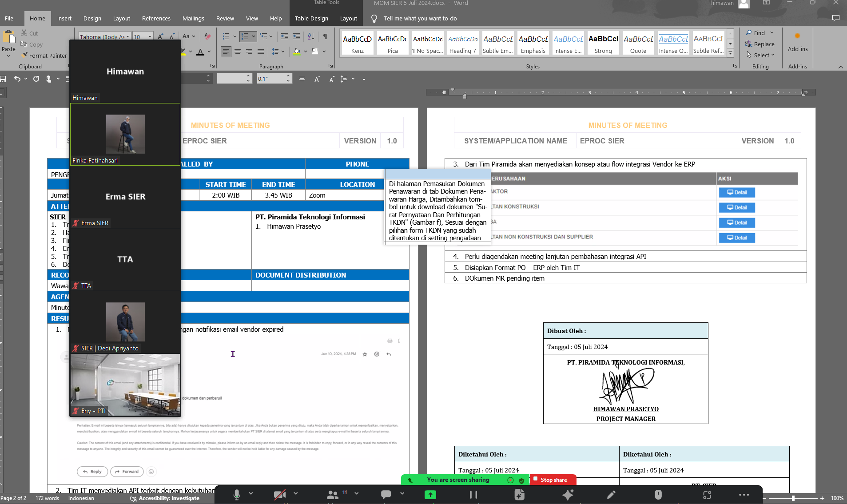The width and height of the screenshot is (847, 504).
Task: Open the Zoom annotate pencil tool
Action: tap(611, 495)
